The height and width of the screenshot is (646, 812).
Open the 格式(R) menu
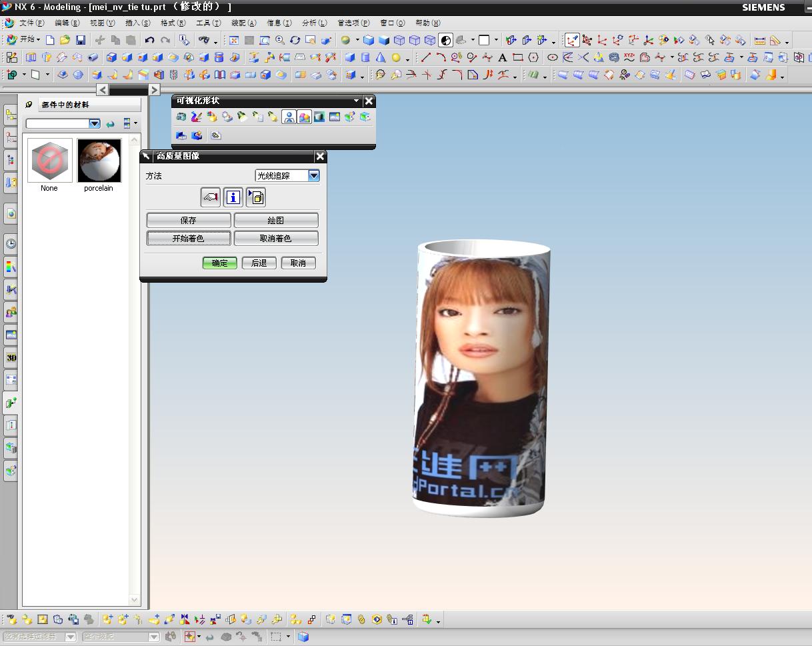(x=173, y=23)
